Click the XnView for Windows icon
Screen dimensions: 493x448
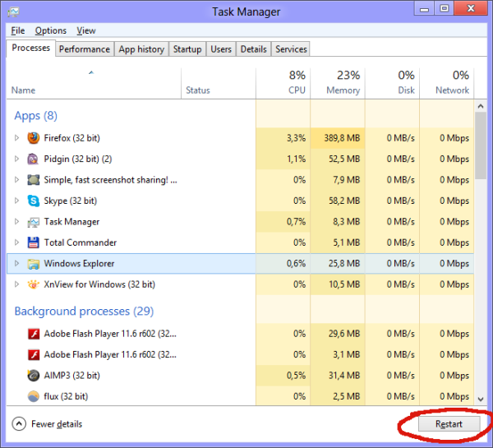34,284
